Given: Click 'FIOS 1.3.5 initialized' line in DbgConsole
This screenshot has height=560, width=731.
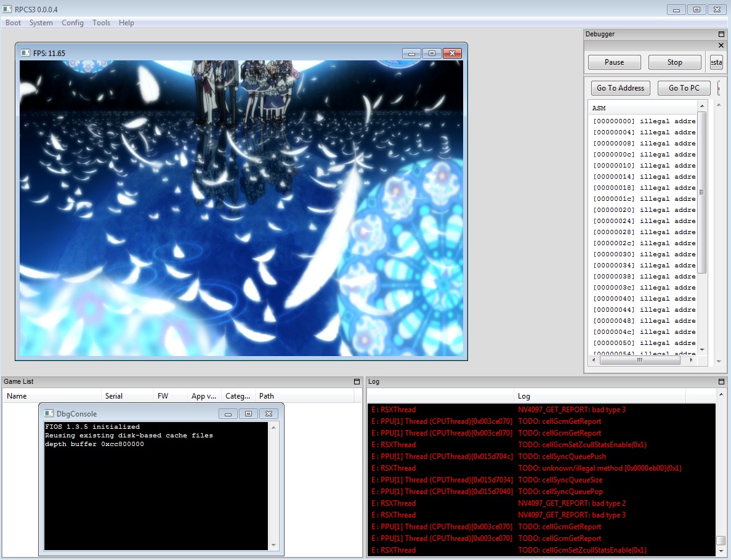Looking at the screenshot, I should (x=92, y=427).
